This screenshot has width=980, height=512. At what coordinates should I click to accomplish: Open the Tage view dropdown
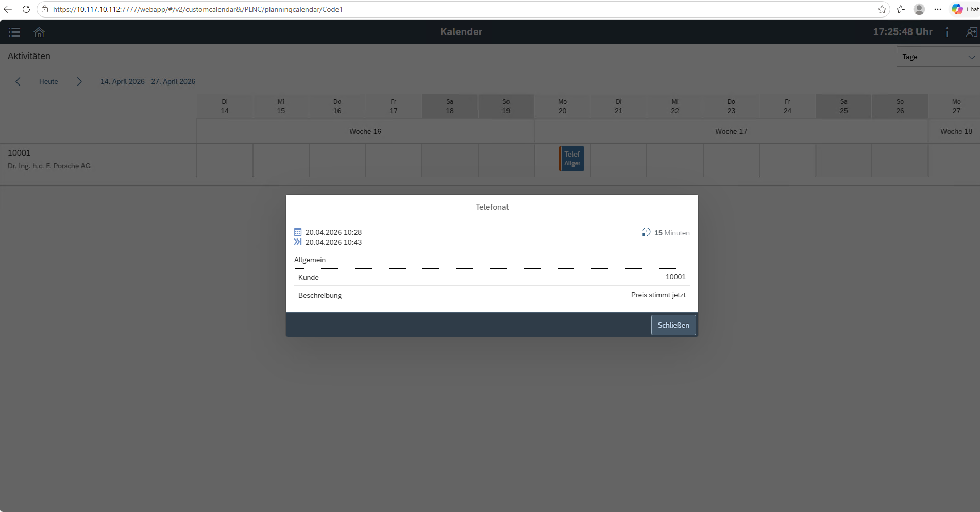[x=938, y=57]
